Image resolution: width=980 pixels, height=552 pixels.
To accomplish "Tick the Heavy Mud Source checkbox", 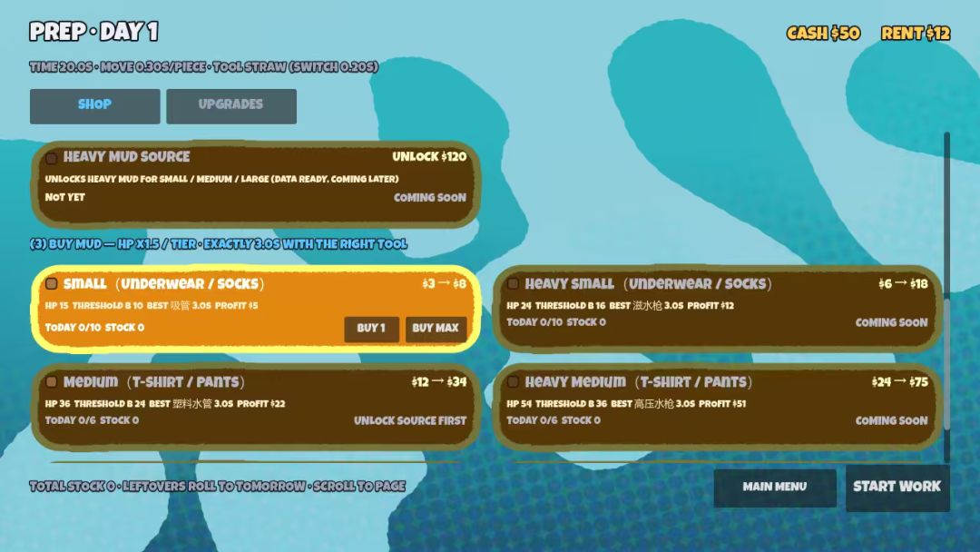I will tap(51, 158).
